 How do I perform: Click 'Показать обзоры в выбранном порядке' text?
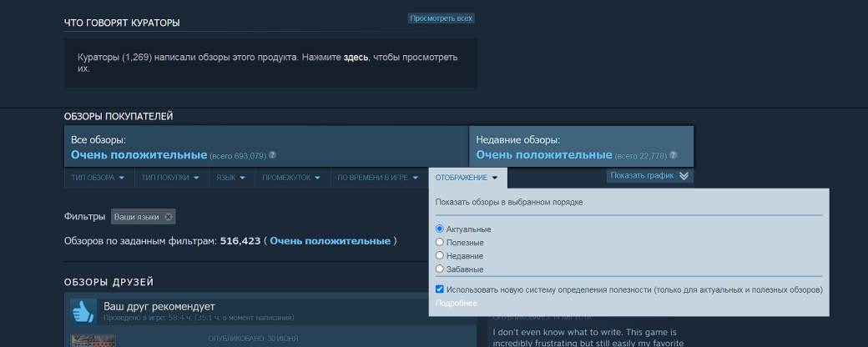(x=509, y=203)
